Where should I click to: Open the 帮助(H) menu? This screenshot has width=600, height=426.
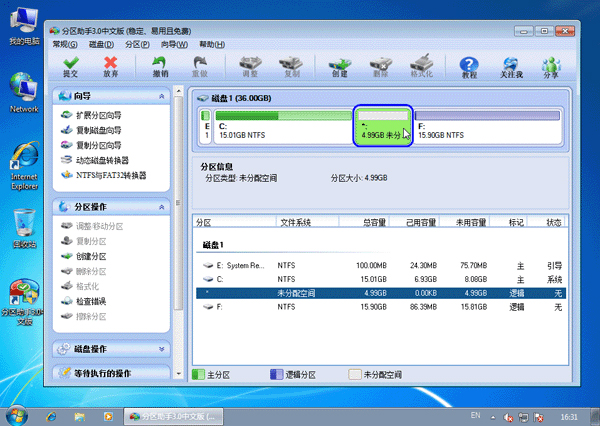[212, 45]
